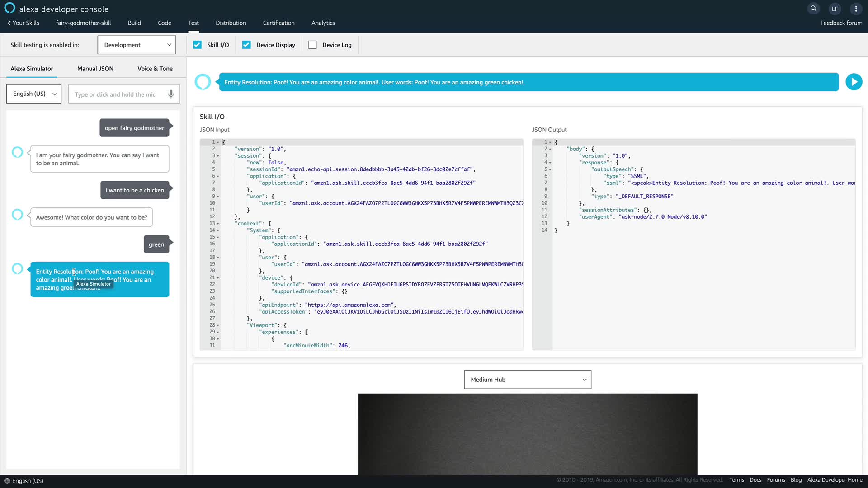Viewport: 868px width, 488px height.
Task: Open the LF user account icon
Action: [835, 9]
